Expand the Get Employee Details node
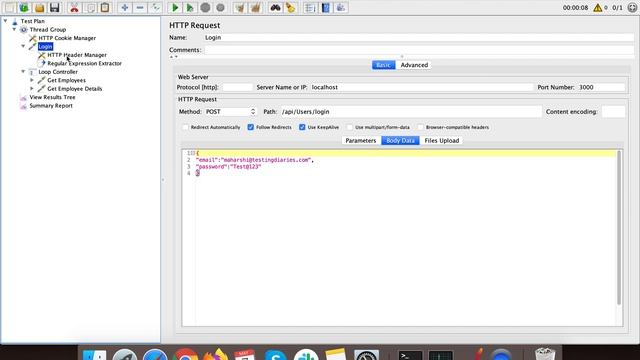 point(32,89)
